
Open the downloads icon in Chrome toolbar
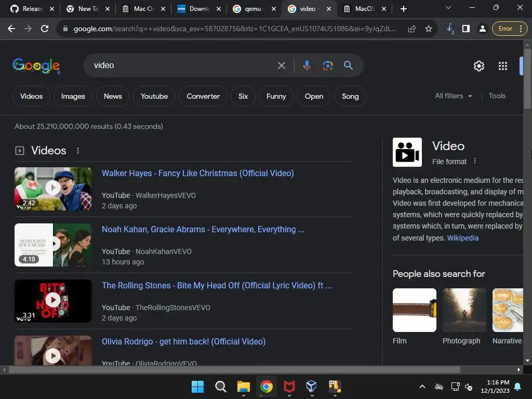pos(450,29)
